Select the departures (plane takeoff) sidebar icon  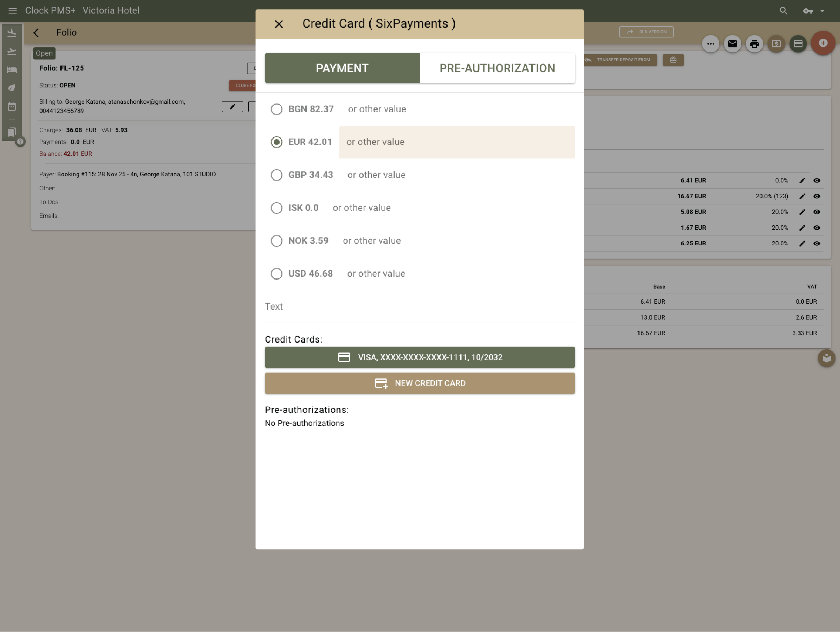pyautogui.click(x=12, y=51)
